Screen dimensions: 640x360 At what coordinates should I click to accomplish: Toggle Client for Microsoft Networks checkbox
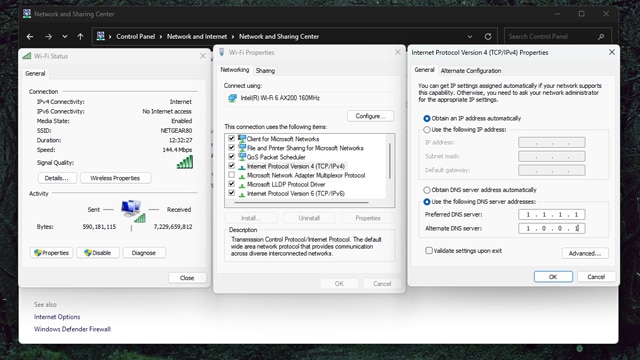coord(231,139)
